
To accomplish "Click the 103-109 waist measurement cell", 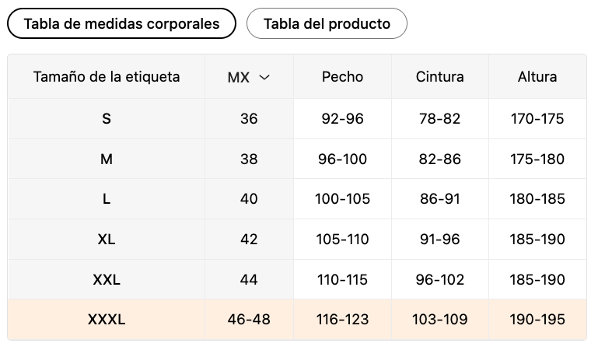I will point(439,319).
